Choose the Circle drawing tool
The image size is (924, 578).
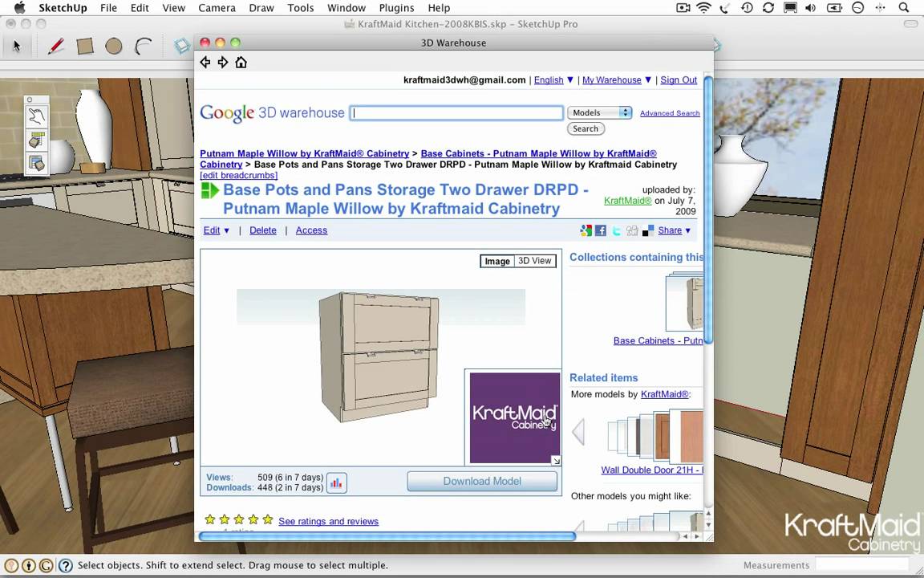(114, 46)
